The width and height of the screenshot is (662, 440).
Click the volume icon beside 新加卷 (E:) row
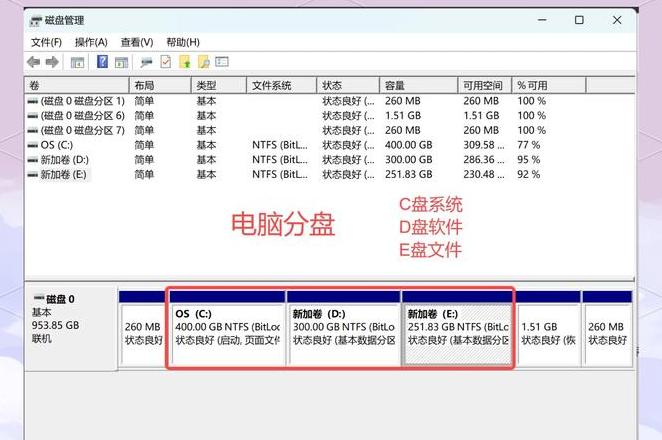coord(33,174)
